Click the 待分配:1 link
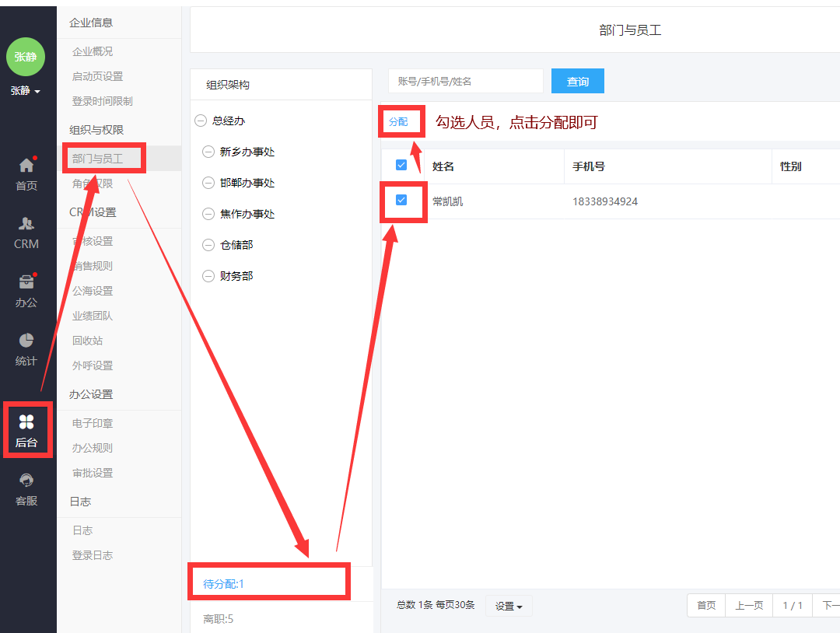The height and width of the screenshot is (633, 840). point(223,584)
